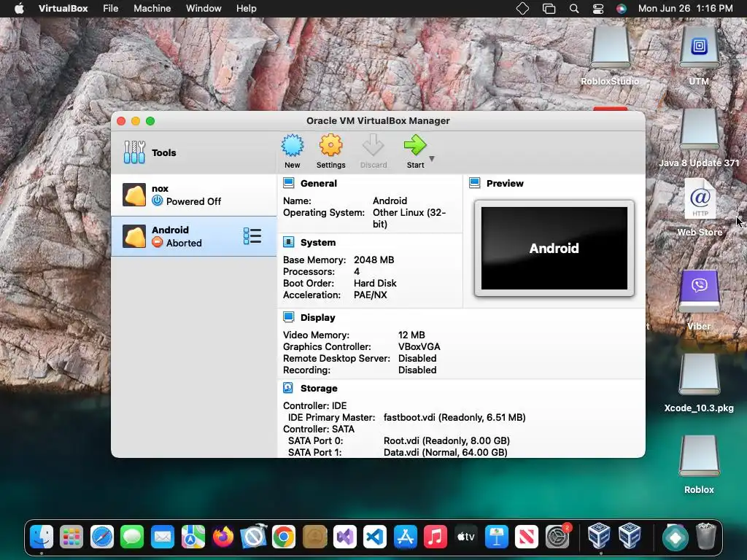
Task: Open the Help menu
Action: tap(247, 9)
